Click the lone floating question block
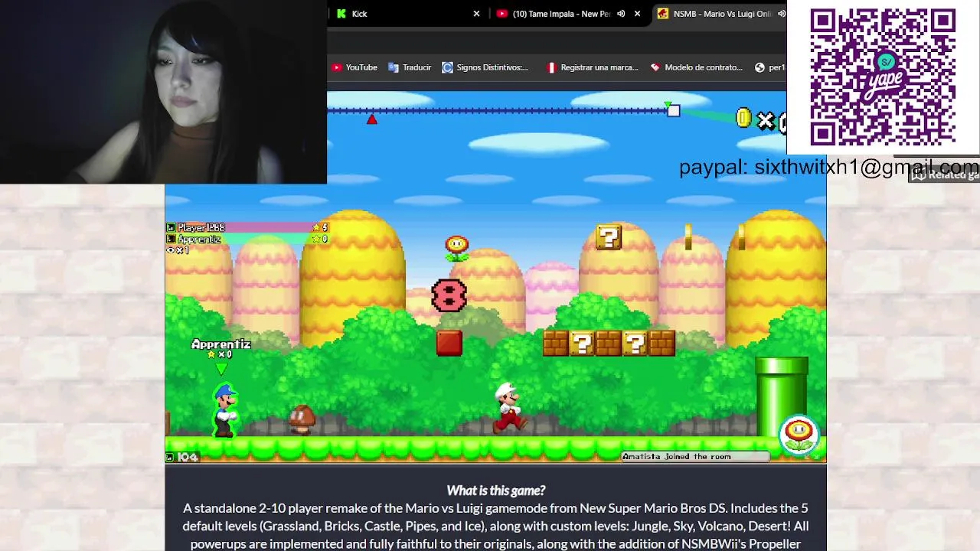 click(x=609, y=237)
